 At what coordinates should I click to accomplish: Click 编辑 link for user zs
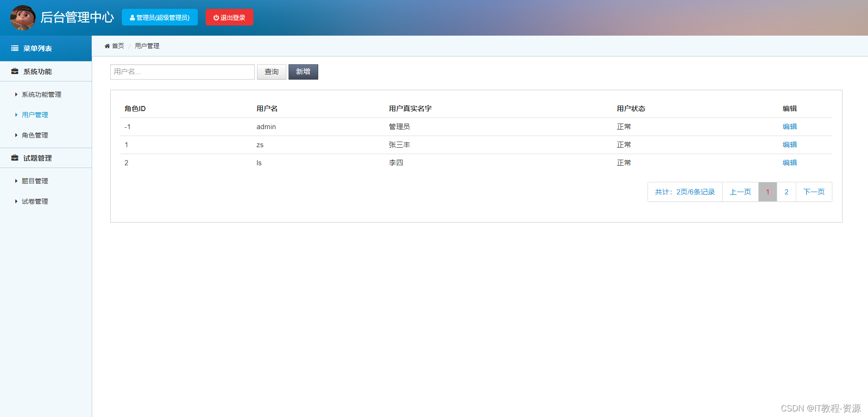click(789, 144)
